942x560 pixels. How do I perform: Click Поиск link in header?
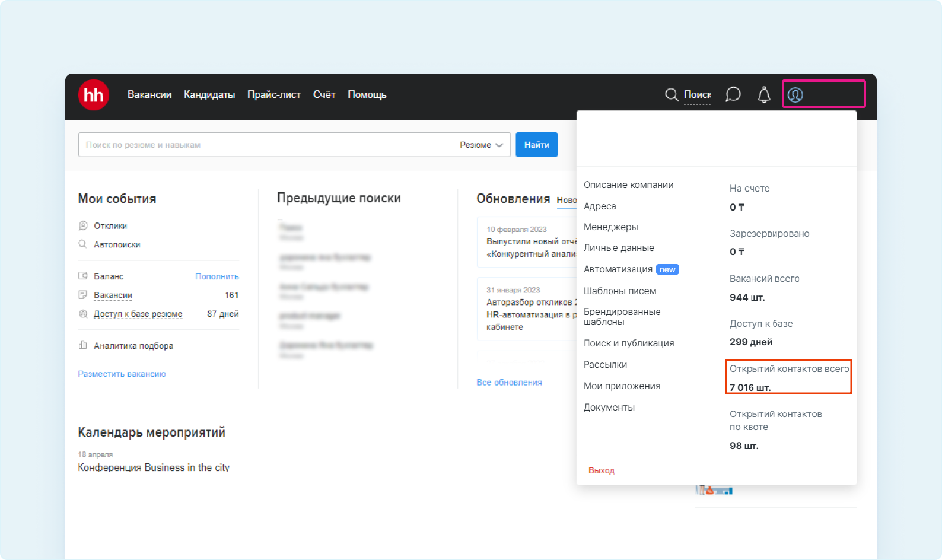(x=698, y=95)
